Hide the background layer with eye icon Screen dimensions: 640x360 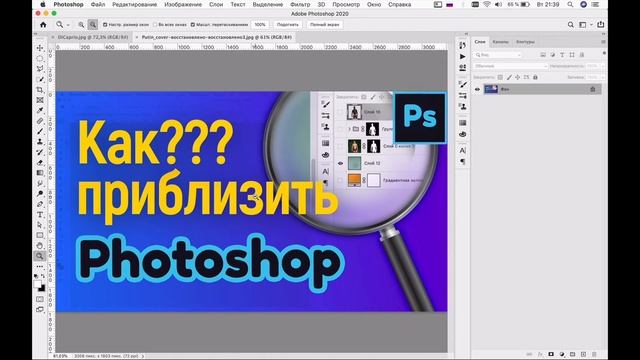(477, 89)
